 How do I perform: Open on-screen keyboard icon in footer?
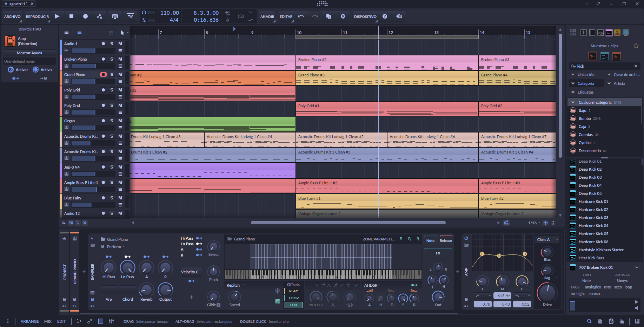(x=637, y=321)
